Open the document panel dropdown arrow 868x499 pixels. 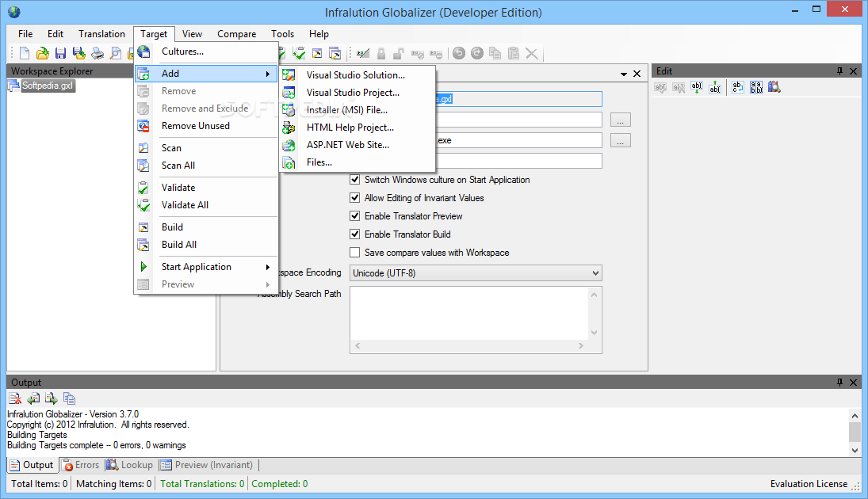click(x=623, y=74)
